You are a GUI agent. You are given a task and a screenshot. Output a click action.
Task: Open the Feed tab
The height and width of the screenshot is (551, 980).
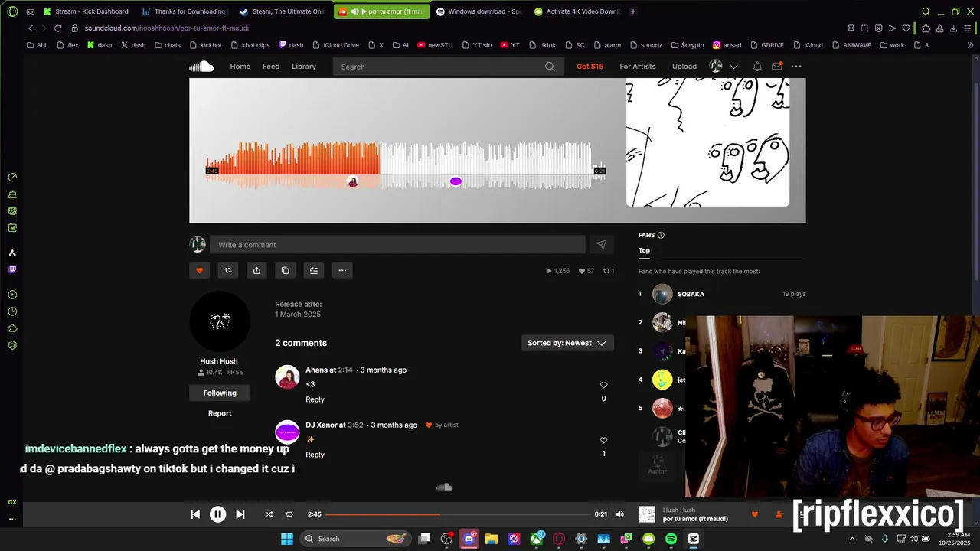[271, 67]
